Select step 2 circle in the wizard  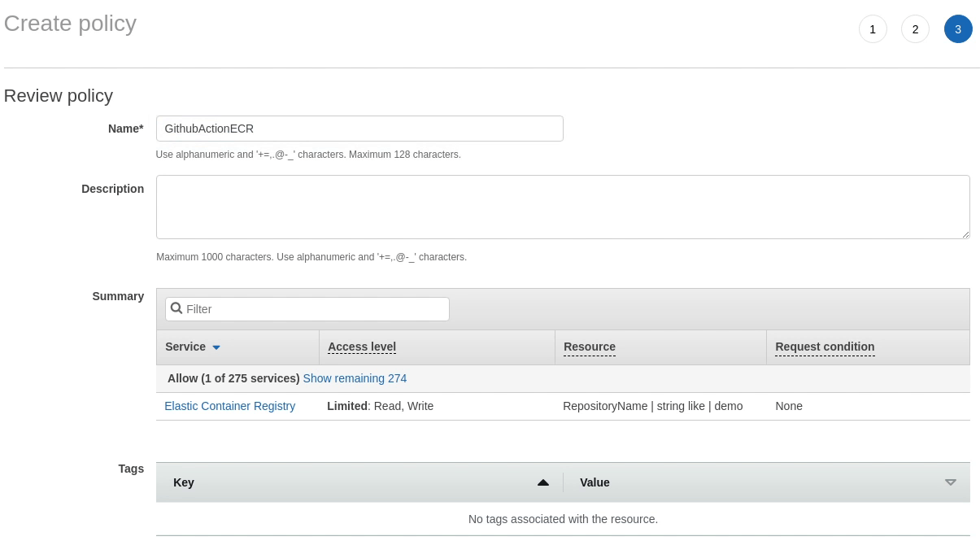pos(915,28)
